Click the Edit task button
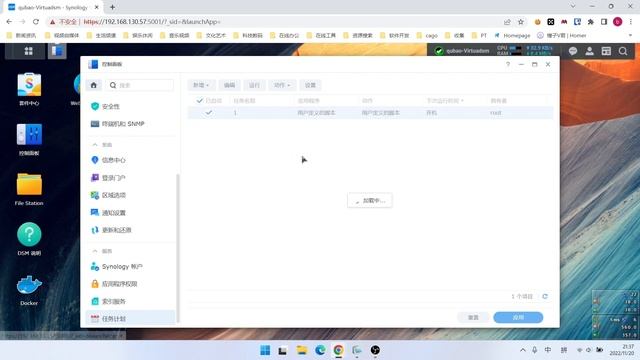 click(229, 85)
